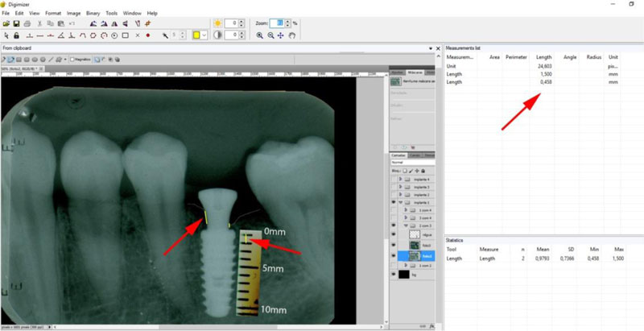Viewport: 644px width, 331px height.
Task: Select the Rectangle measurement tool
Action: [x=126, y=35]
